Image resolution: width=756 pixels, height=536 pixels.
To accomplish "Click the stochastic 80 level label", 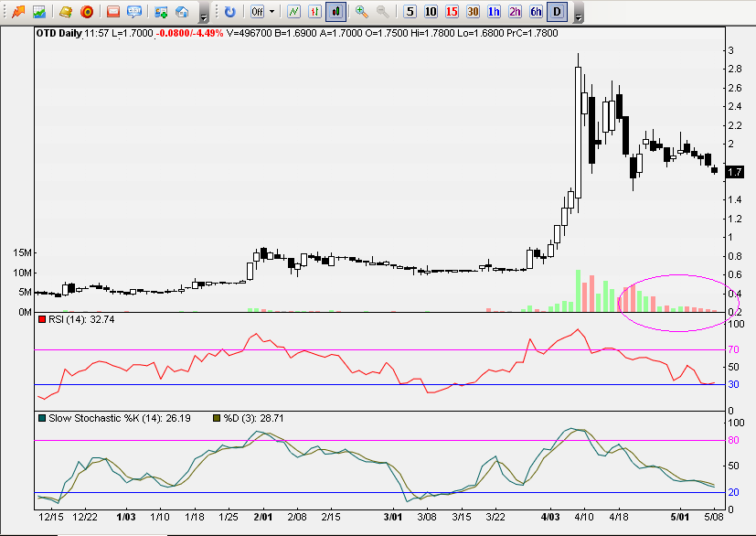I will [x=733, y=440].
